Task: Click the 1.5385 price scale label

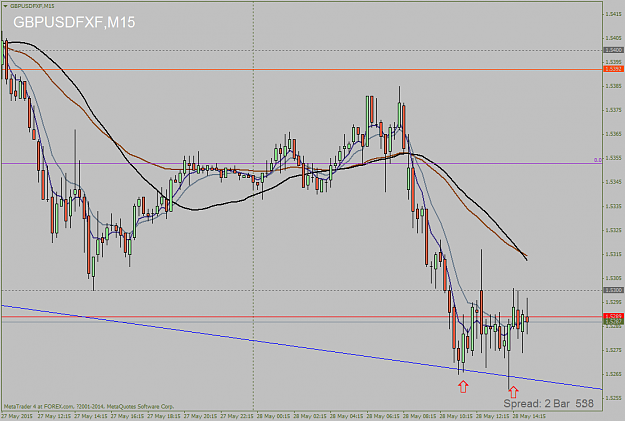Action: (x=613, y=86)
